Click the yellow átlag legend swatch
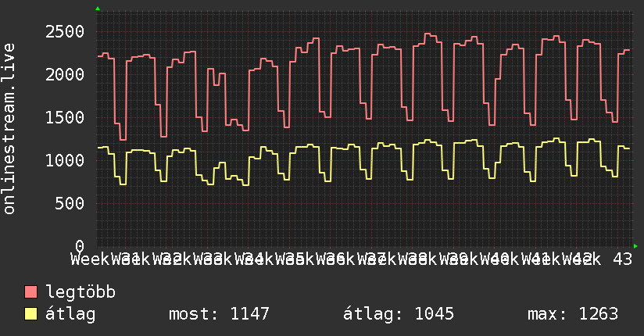The image size is (644, 336). [30, 314]
